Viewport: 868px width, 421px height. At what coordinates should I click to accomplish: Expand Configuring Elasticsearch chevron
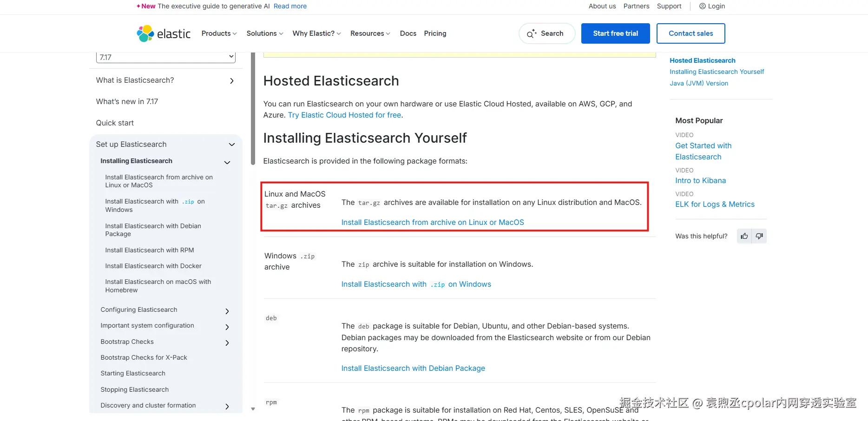(227, 311)
